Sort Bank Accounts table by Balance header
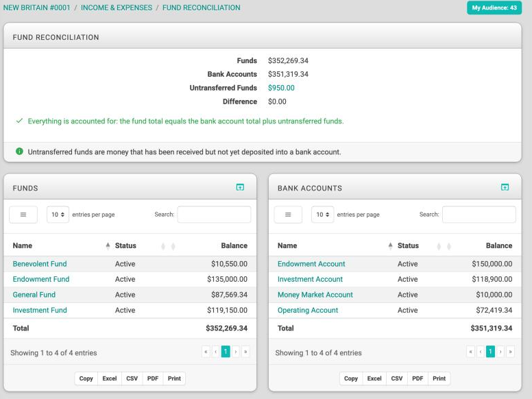 [499, 245]
